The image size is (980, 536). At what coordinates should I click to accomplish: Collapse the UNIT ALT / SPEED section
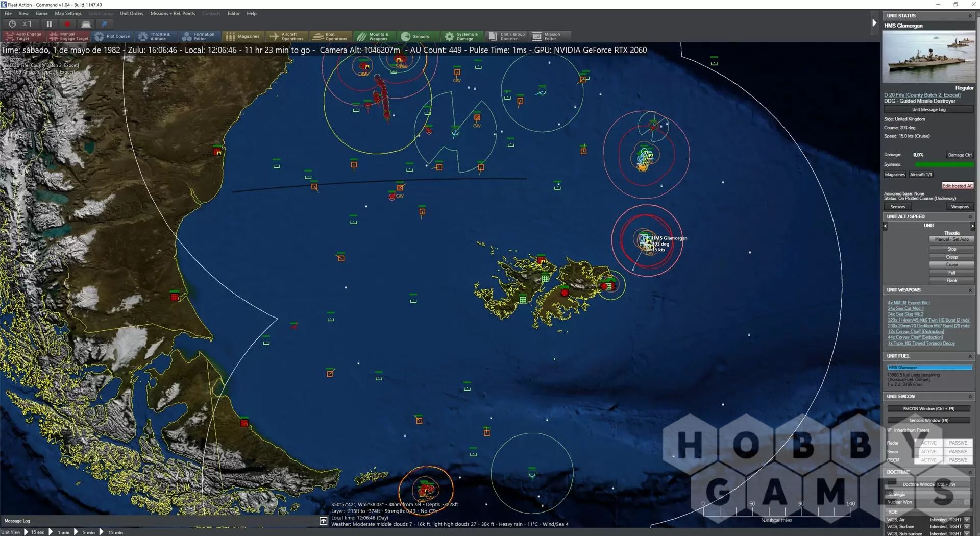point(970,217)
